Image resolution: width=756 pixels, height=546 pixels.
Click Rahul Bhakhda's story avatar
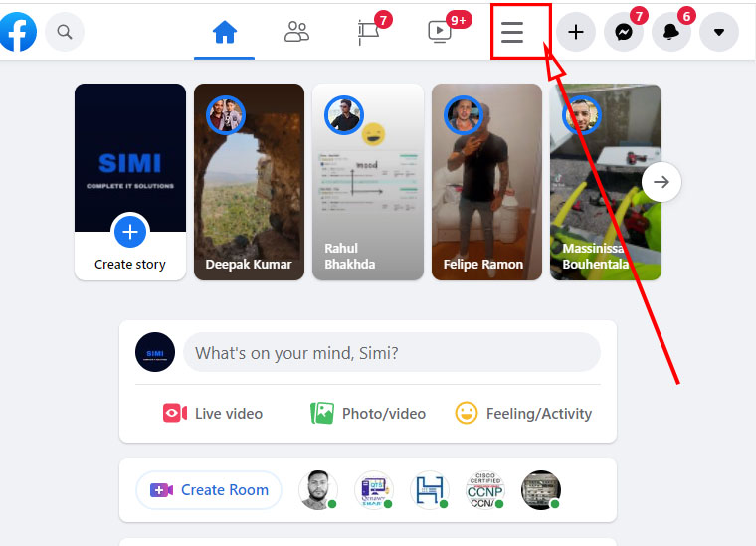pyautogui.click(x=344, y=115)
